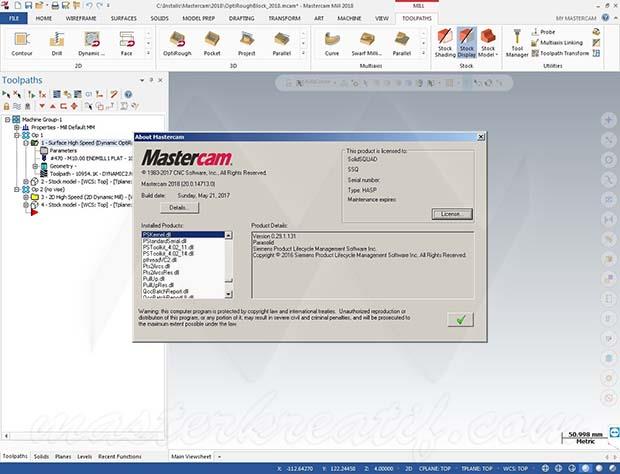Toggle posting on selected operations
620x474 pixels.
27,106
